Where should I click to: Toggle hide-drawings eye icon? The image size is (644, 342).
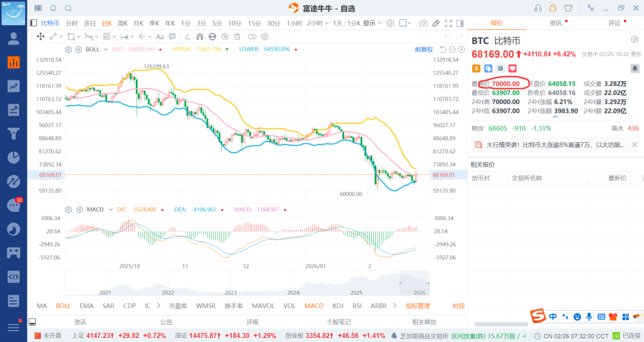click(x=224, y=36)
